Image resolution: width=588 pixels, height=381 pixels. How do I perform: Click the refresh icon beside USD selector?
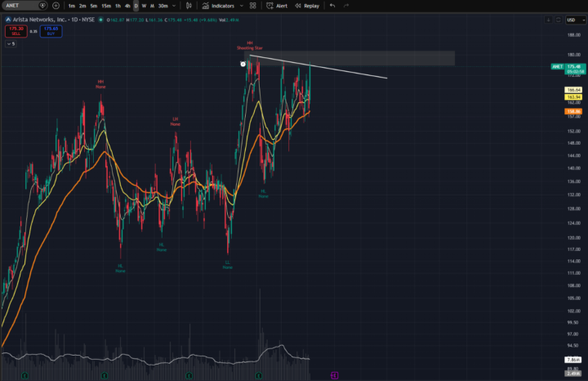tap(559, 20)
